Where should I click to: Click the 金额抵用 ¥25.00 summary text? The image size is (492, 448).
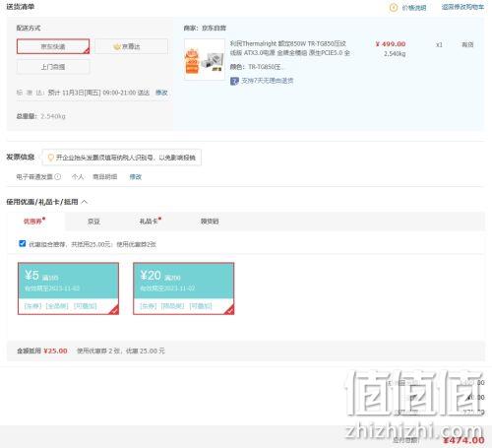(x=42, y=351)
